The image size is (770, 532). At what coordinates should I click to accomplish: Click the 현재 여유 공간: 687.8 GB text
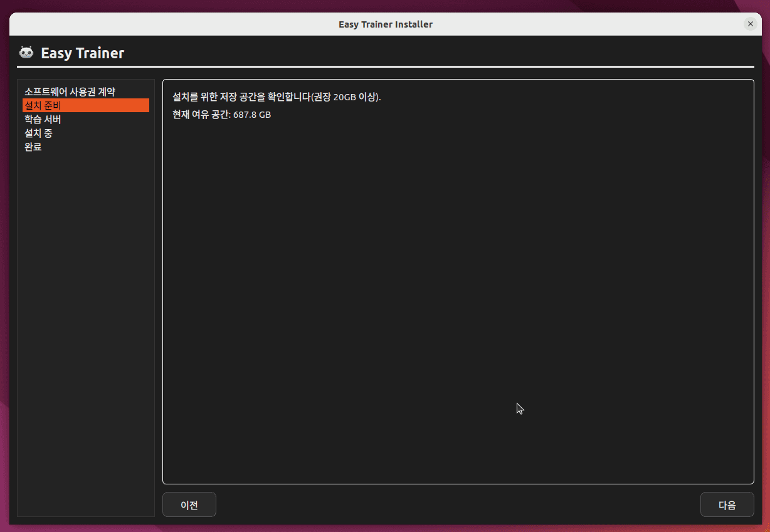tap(222, 115)
